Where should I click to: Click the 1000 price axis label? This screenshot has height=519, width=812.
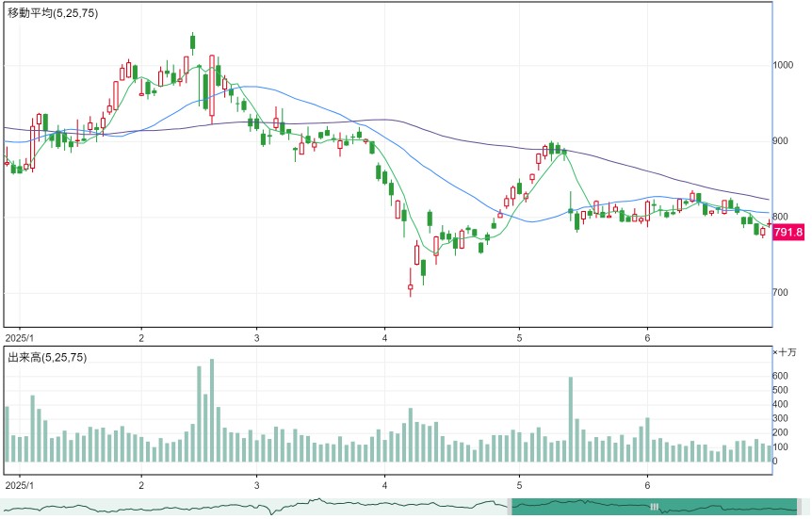(x=783, y=65)
